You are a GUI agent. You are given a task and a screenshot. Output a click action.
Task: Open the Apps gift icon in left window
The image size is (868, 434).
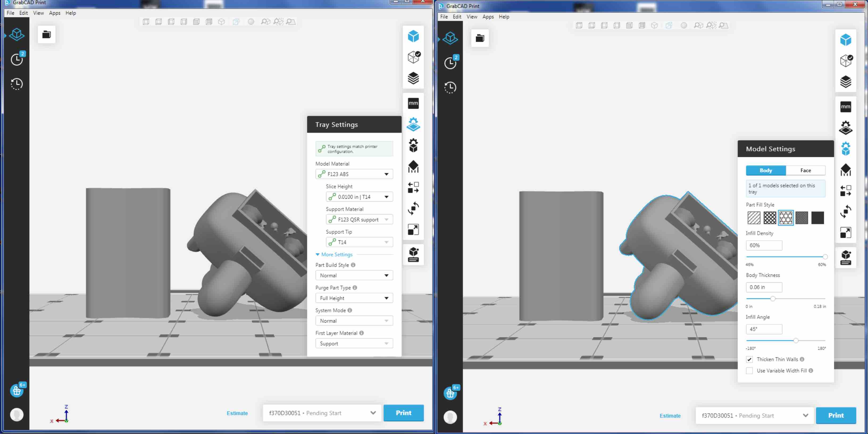click(16, 391)
